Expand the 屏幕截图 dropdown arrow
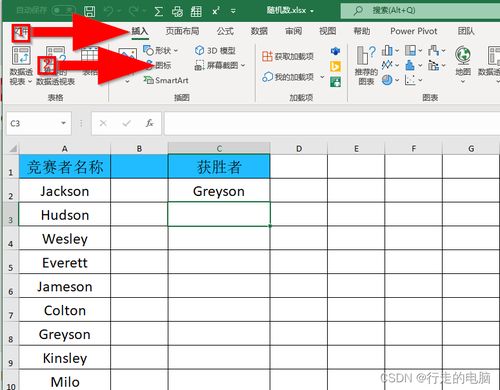Image resolution: width=500 pixels, height=390 pixels. click(x=243, y=65)
